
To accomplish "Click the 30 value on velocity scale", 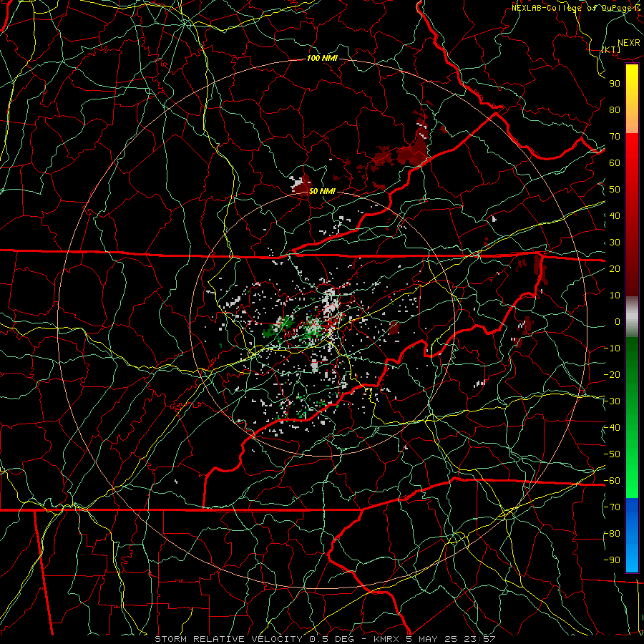I will pos(615,243).
